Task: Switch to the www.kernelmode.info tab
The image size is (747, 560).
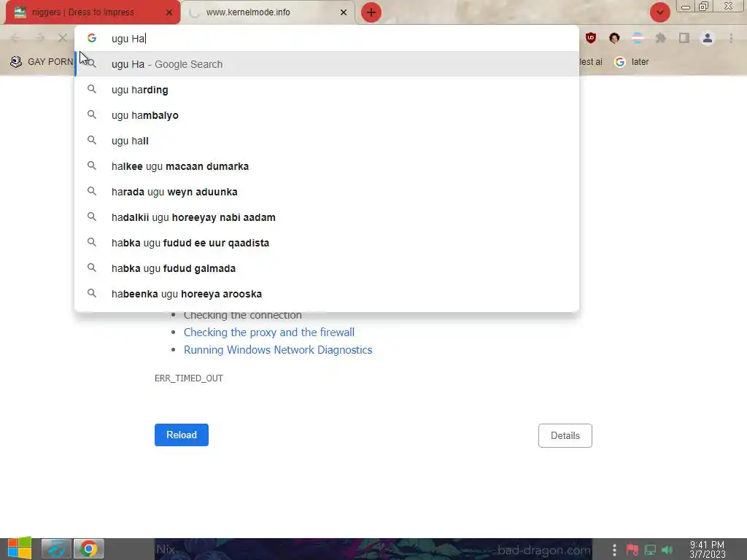Action: [268, 12]
